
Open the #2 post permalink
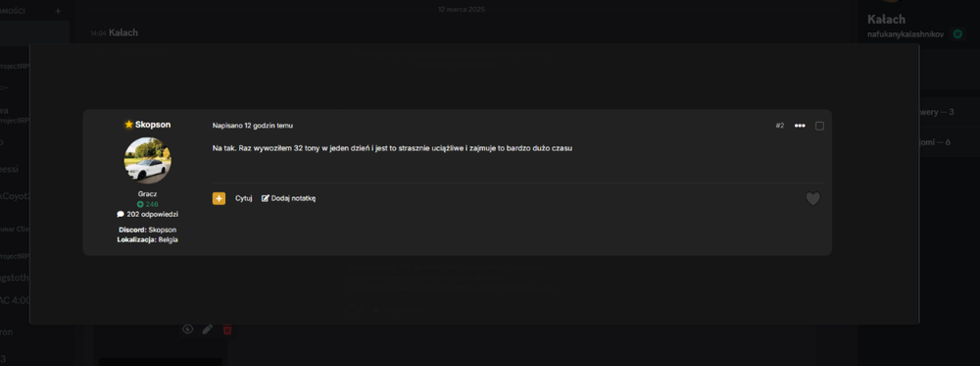780,126
